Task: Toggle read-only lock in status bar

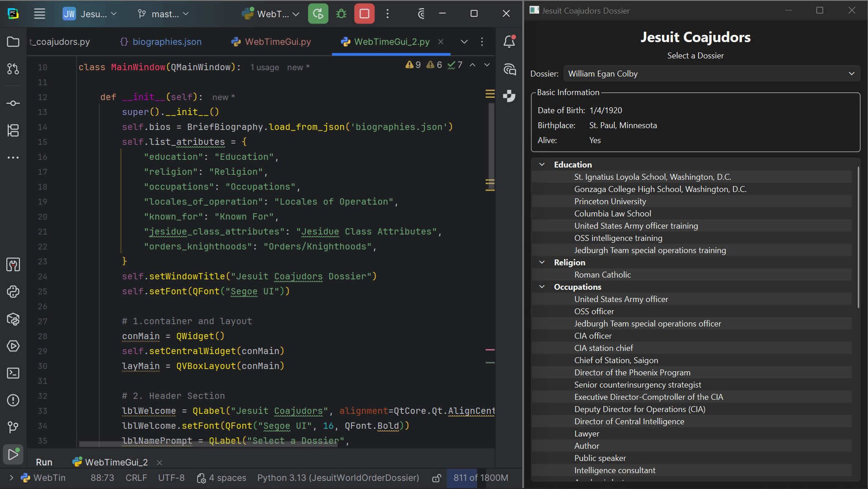Action: pos(437,478)
